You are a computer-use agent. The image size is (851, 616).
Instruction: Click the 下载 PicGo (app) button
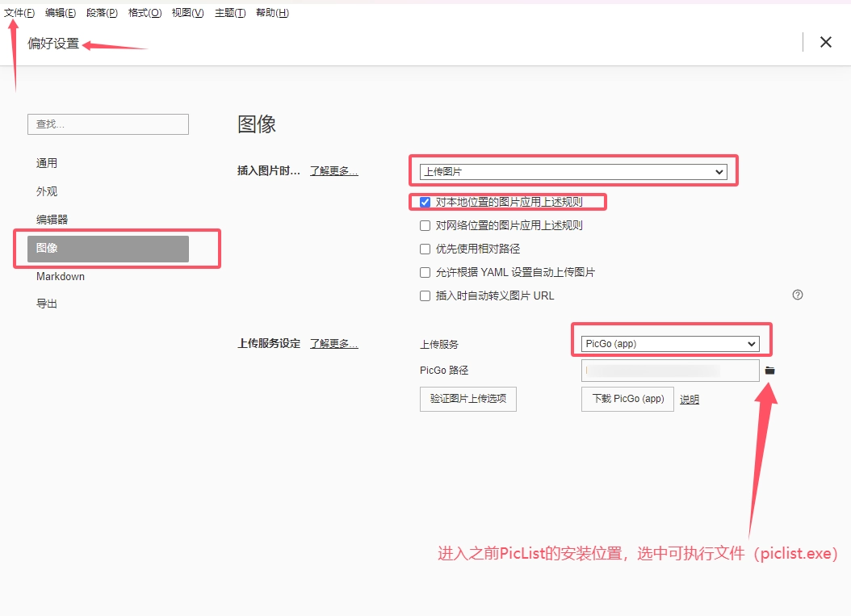click(x=627, y=399)
